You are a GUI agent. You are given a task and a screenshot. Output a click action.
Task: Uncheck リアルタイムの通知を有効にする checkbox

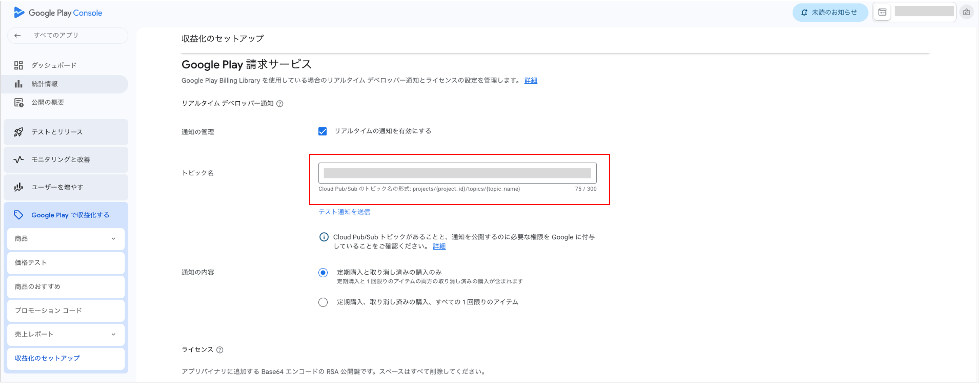322,131
